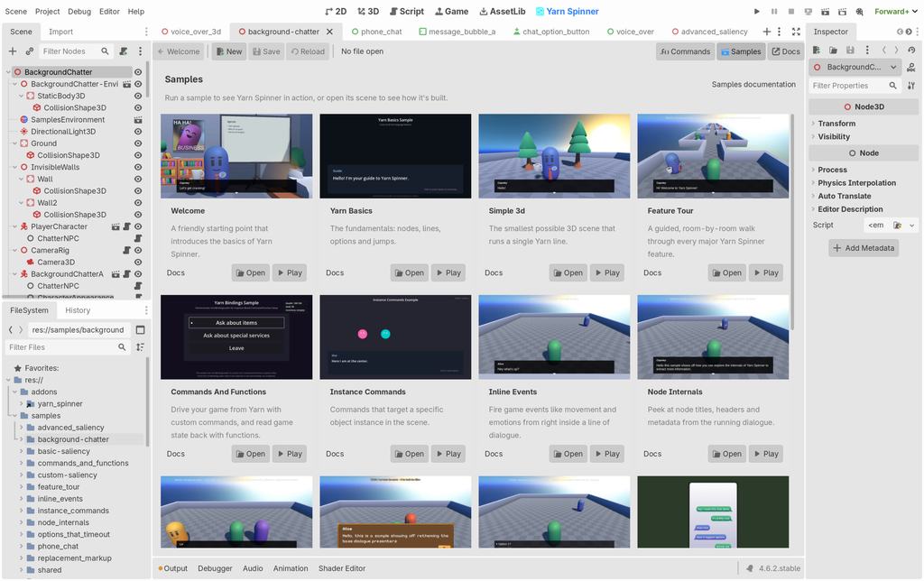Click the create new resource icon in Inspector

tap(817, 51)
